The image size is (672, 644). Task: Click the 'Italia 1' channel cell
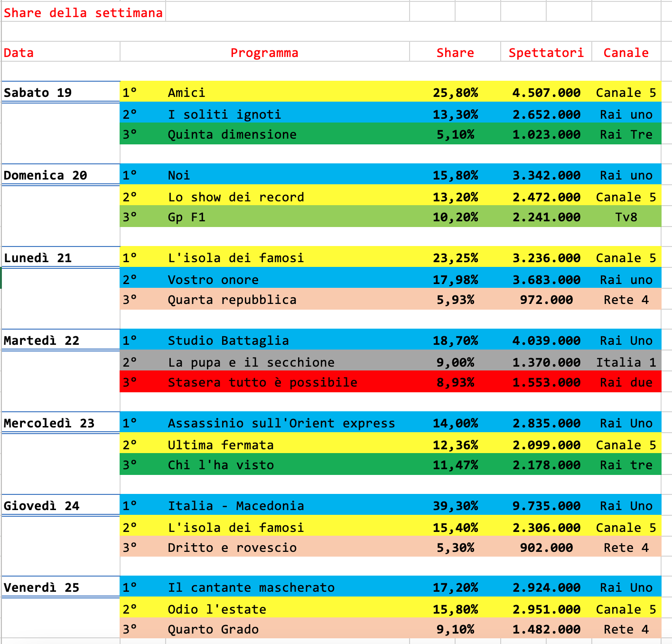pos(625,362)
